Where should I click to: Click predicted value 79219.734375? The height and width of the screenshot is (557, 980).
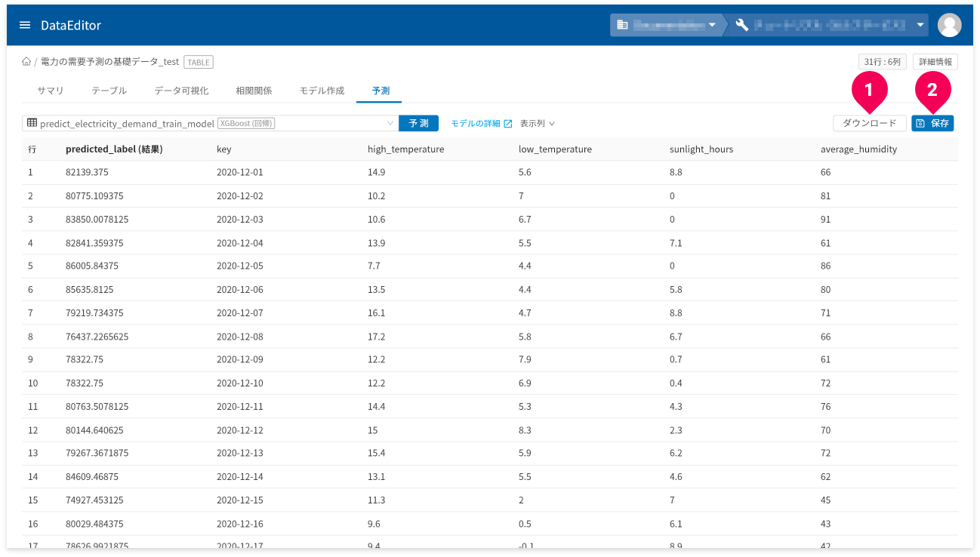[x=94, y=312]
